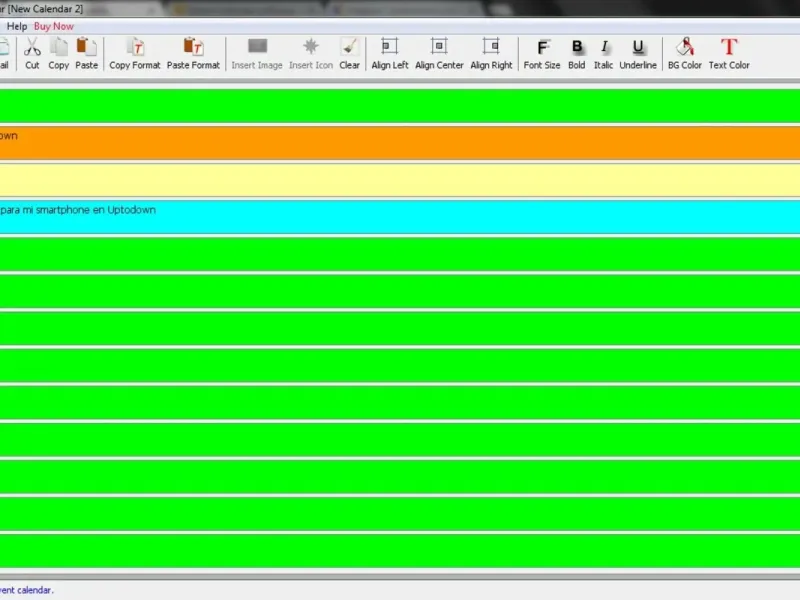Open the Help menu

pos(17,26)
